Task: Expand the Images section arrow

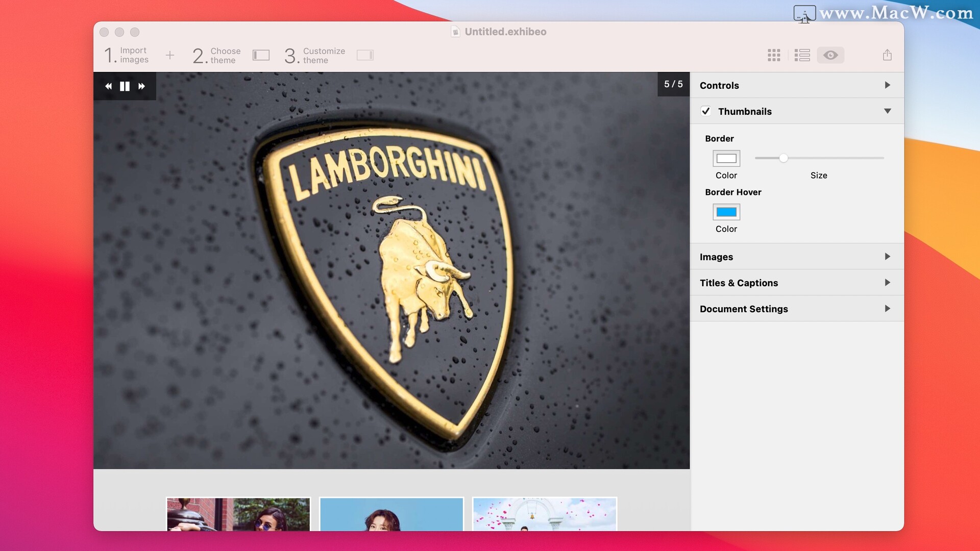Action: [888, 257]
